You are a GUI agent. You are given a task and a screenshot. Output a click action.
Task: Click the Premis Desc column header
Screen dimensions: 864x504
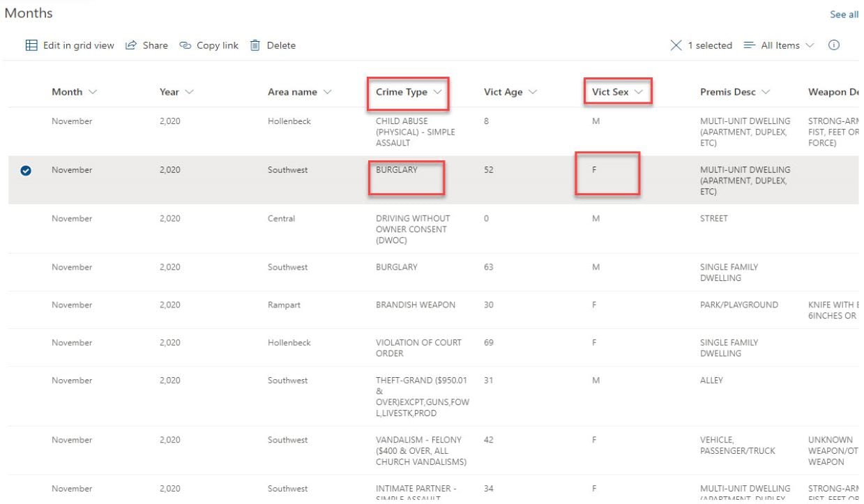coord(729,92)
